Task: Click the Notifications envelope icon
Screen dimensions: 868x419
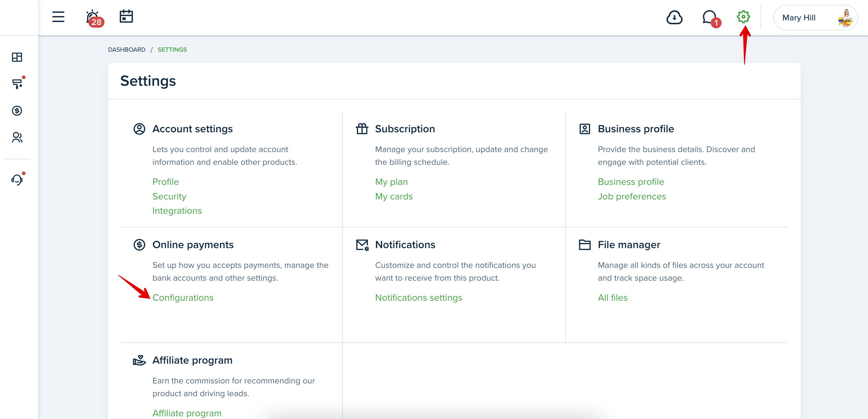Action: [x=363, y=245]
